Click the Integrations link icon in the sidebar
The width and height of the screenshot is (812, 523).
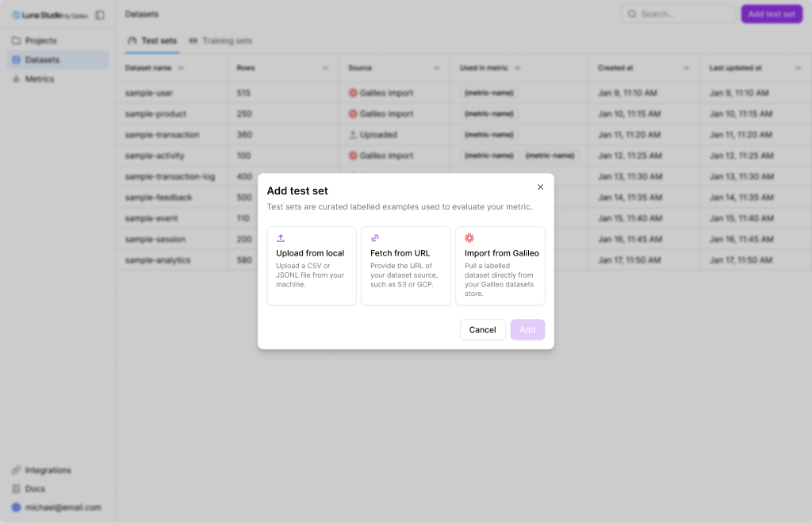[x=16, y=470]
